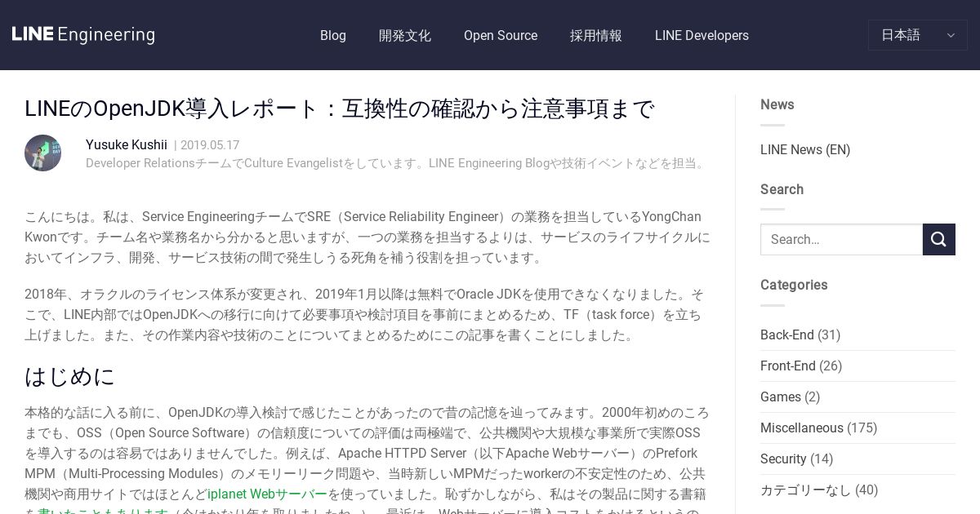Open the 日本語 language dropdown
This screenshot has height=514, width=980.
coord(918,35)
